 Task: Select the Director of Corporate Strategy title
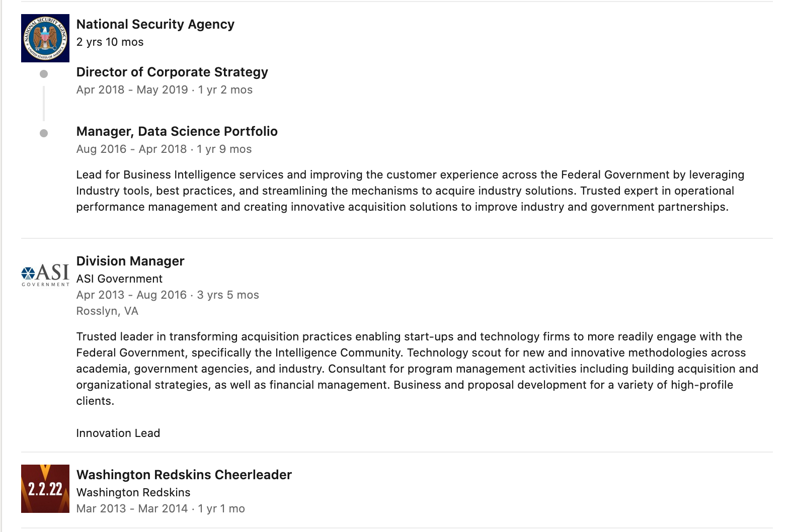tap(172, 72)
